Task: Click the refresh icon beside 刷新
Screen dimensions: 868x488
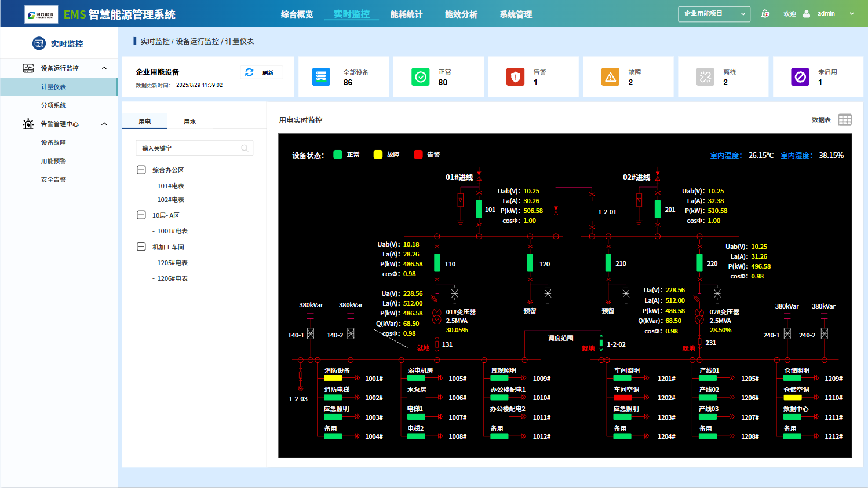Action: point(249,72)
